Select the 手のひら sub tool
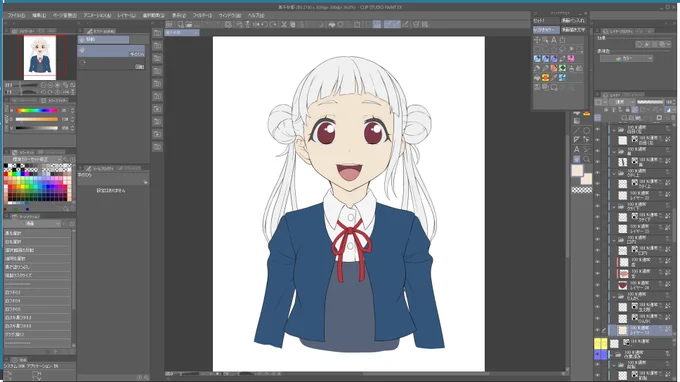This screenshot has height=382, width=680. click(x=111, y=51)
